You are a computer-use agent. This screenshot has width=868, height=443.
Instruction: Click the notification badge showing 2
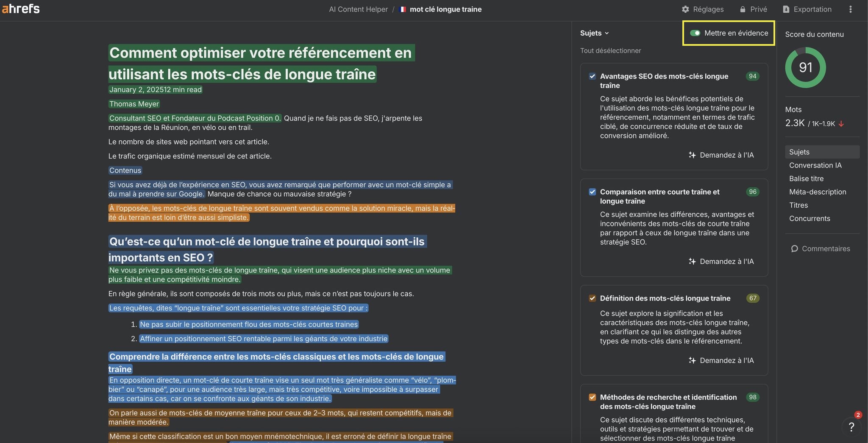pos(857,415)
